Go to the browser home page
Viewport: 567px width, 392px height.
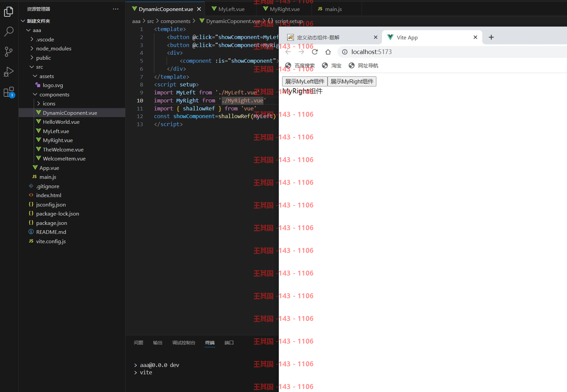tap(328, 52)
